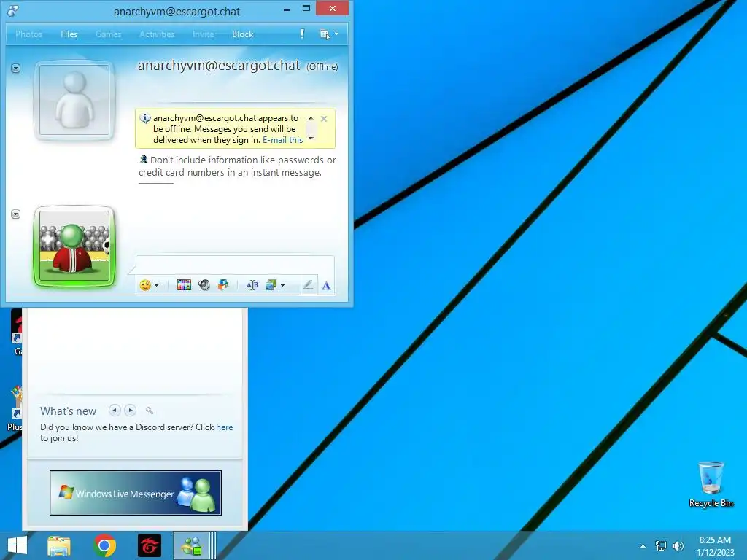Open the winks grid icon
The image size is (747, 560).
point(184,285)
